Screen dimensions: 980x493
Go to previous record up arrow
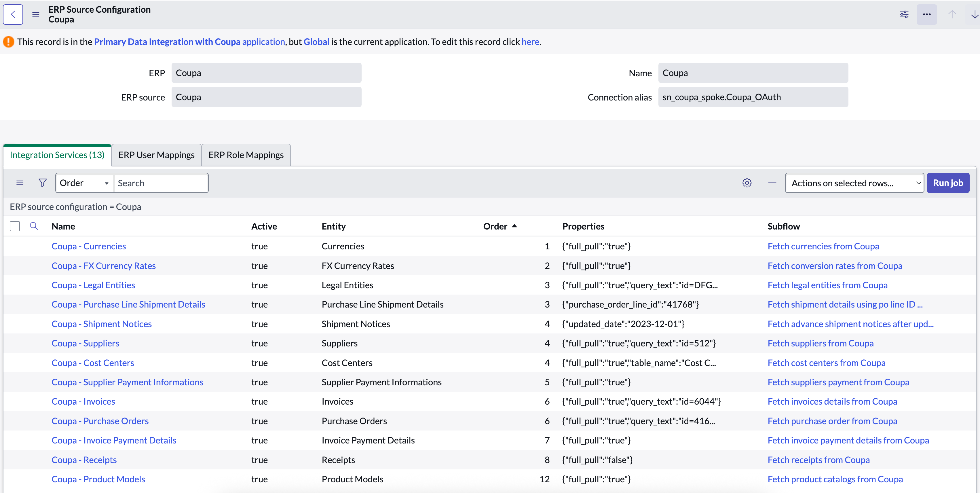tap(952, 14)
